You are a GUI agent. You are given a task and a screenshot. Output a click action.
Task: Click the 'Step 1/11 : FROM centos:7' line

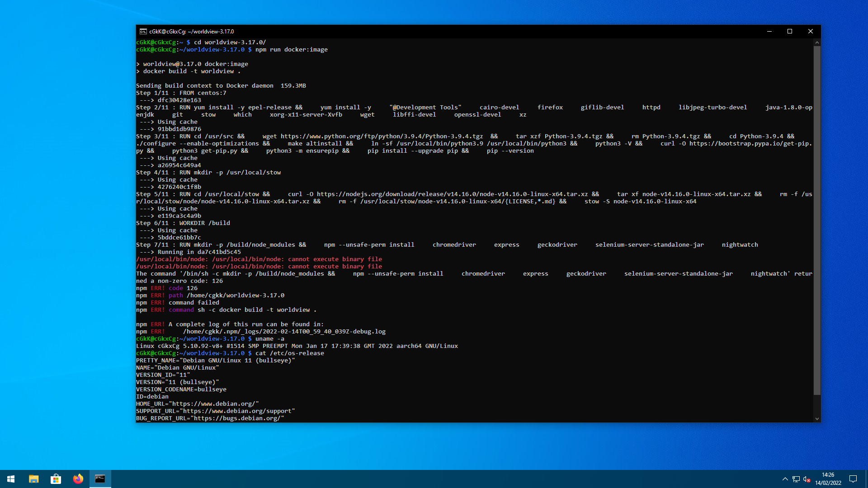[181, 93]
